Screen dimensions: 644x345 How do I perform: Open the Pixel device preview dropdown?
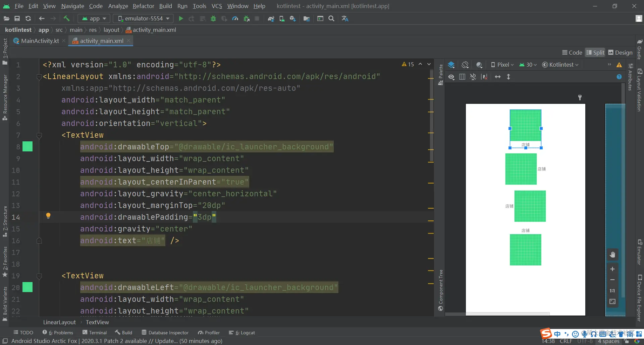coord(502,65)
